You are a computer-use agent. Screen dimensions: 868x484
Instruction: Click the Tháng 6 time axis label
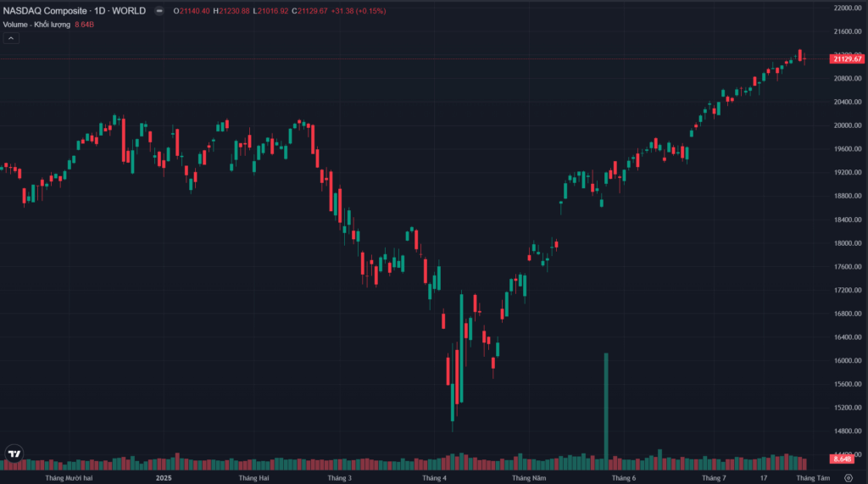pyautogui.click(x=623, y=479)
